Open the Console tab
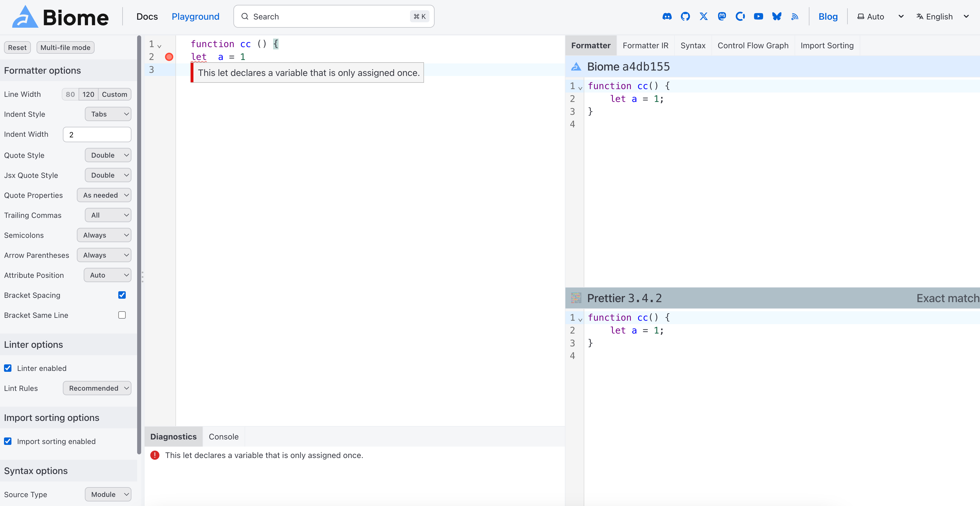 (223, 436)
